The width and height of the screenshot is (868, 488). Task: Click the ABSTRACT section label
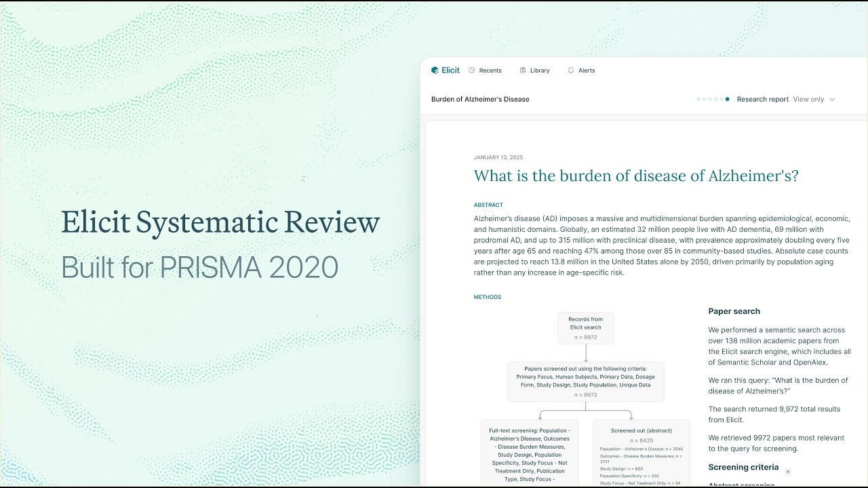coord(488,205)
